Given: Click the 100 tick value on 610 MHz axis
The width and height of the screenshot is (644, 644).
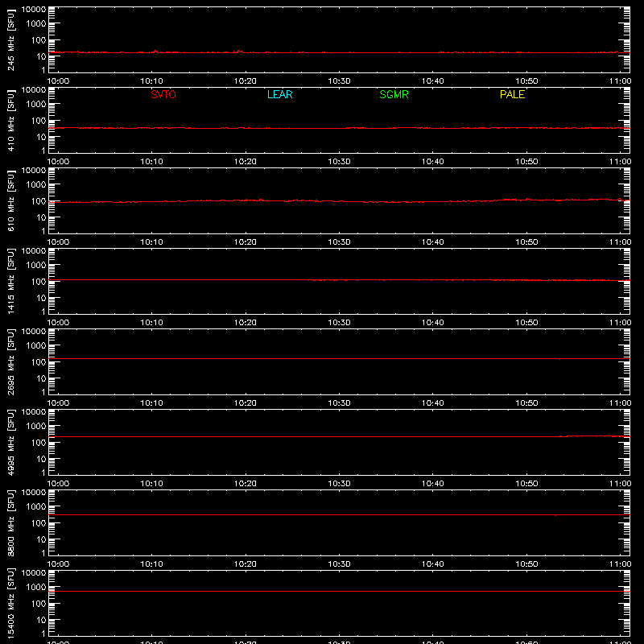Looking at the screenshot, I should pyautogui.click(x=39, y=201).
